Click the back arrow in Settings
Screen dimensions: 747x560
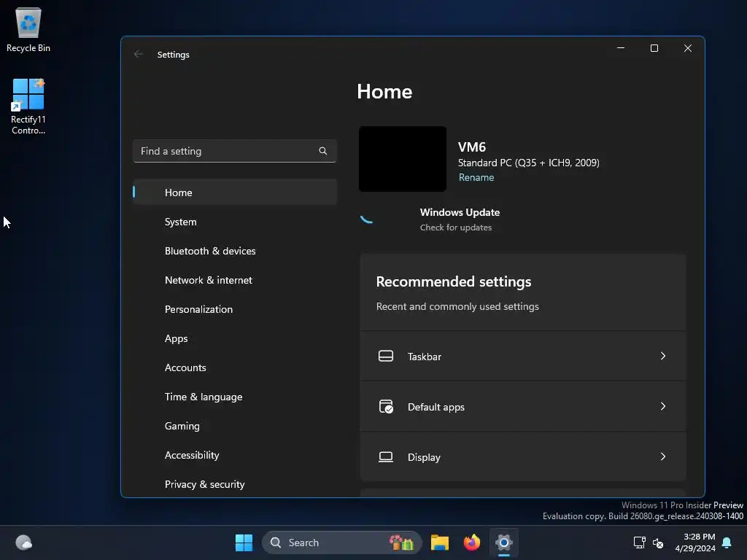pos(139,54)
